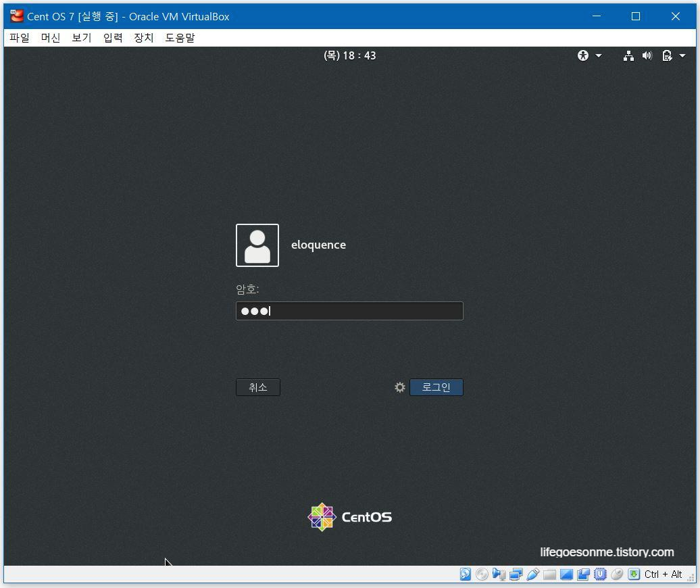This screenshot has height=588, width=700.
Task: Open the 입력 menu
Action: [112, 37]
